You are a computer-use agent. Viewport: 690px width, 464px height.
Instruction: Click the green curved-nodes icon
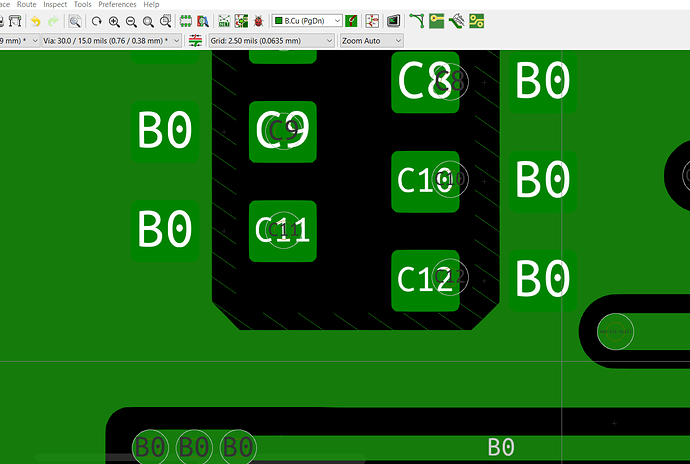[x=417, y=21]
